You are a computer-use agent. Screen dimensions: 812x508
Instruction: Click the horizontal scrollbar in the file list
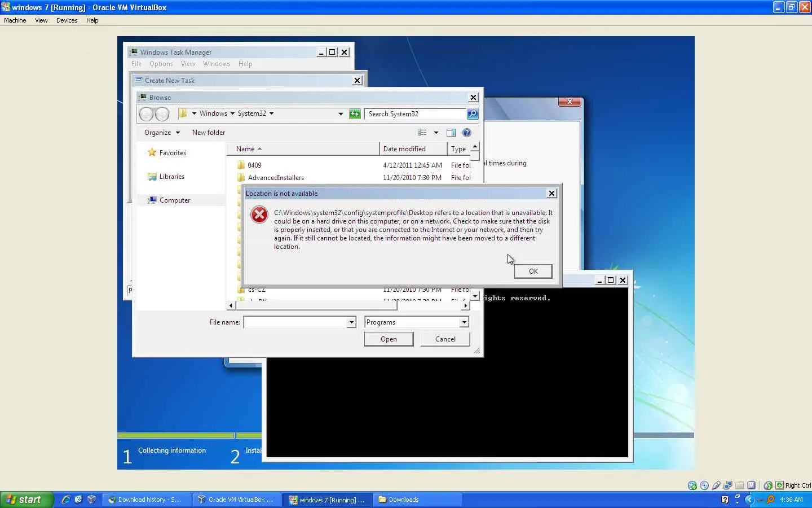tap(316, 305)
